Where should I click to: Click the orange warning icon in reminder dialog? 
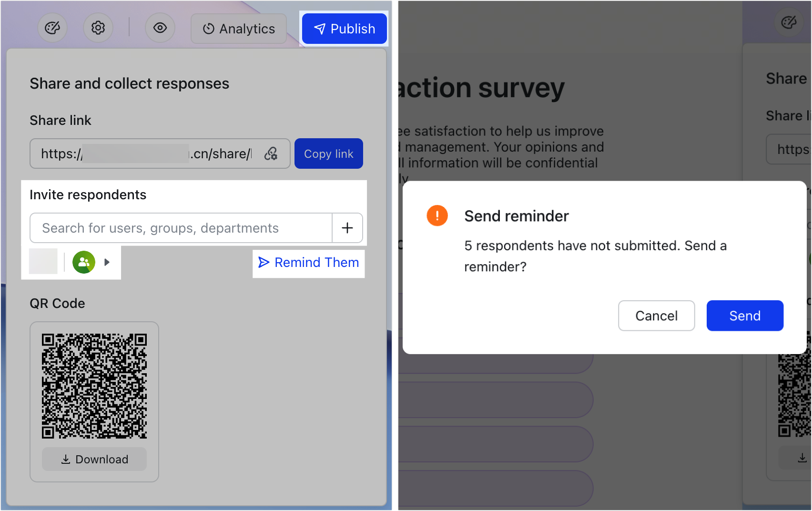(x=437, y=215)
